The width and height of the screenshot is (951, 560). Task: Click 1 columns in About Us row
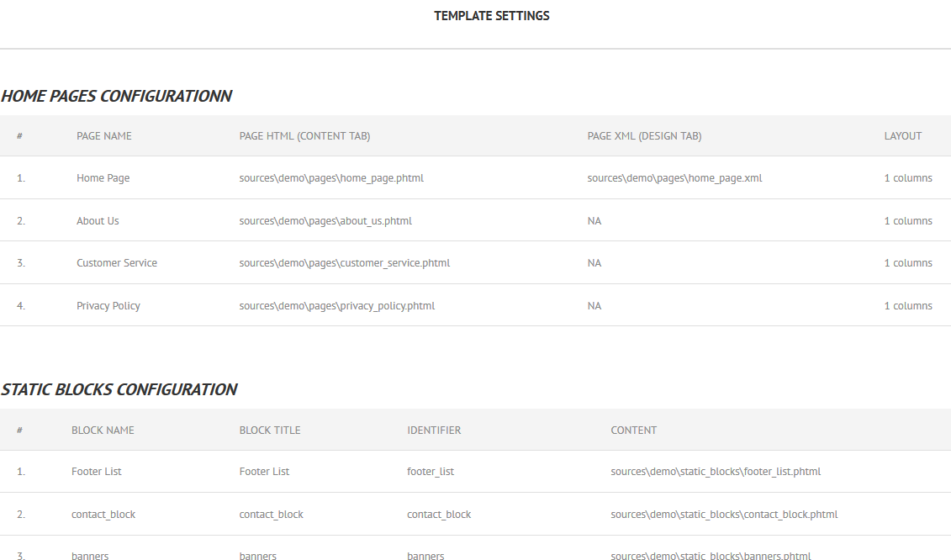point(908,221)
